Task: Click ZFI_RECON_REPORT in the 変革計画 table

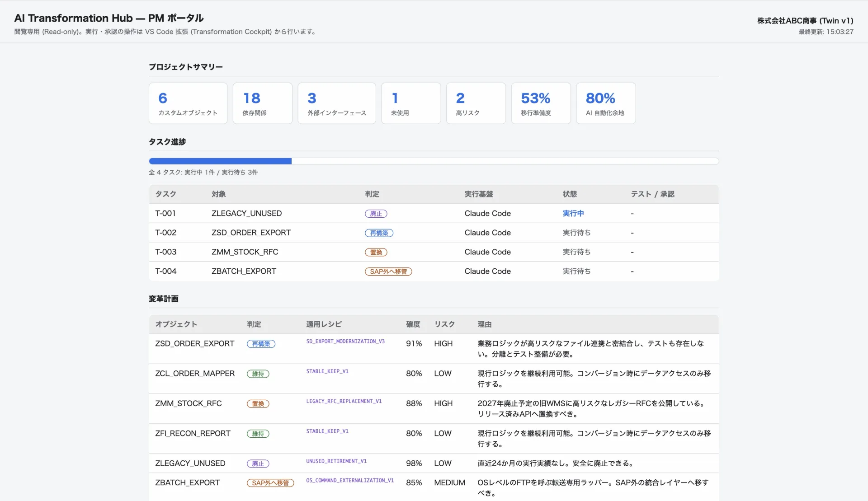Action: (x=193, y=434)
